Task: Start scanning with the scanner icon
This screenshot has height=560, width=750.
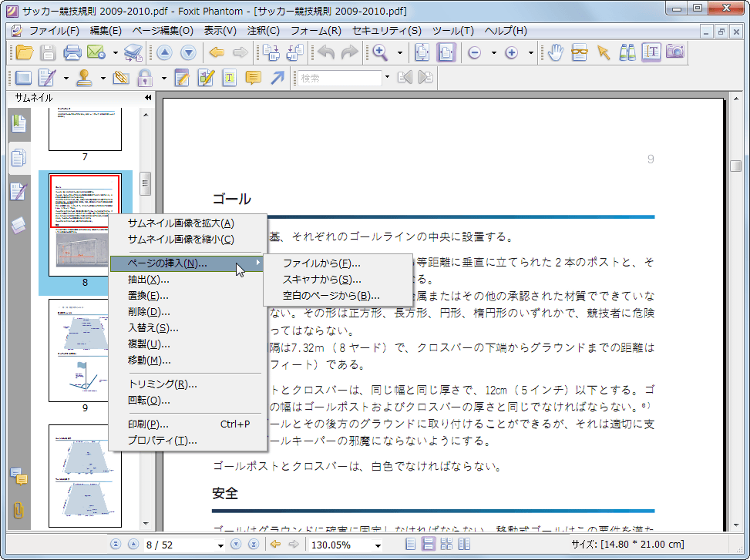Action: pos(133,52)
